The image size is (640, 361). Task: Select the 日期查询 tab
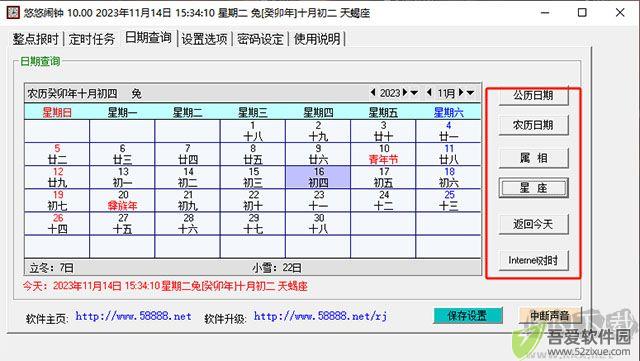(x=148, y=38)
